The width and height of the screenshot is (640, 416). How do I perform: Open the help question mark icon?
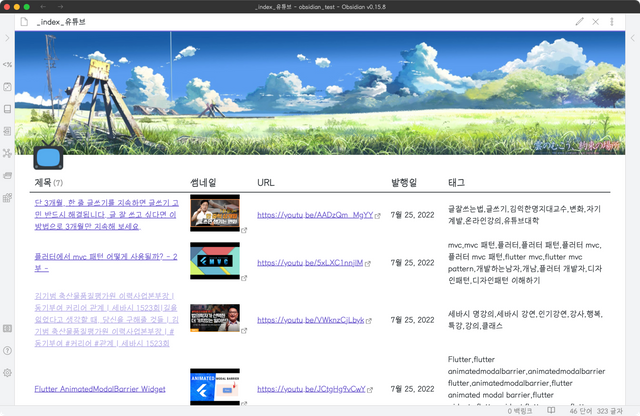pos(7,351)
